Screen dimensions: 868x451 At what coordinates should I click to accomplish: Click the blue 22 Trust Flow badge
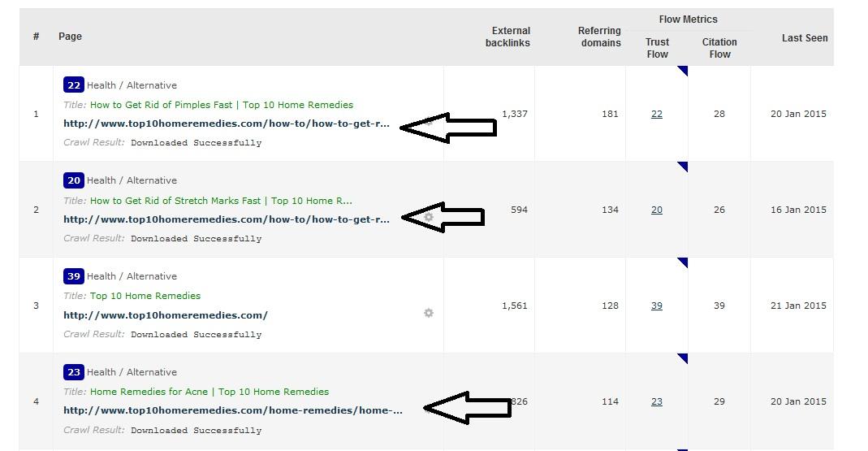click(x=74, y=85)
